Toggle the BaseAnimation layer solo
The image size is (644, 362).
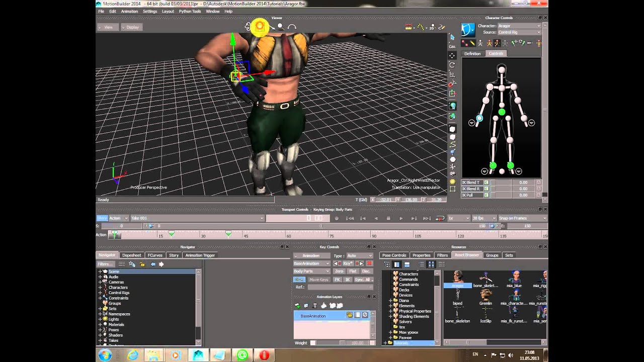pyautogui.click(x=357, y=315)
